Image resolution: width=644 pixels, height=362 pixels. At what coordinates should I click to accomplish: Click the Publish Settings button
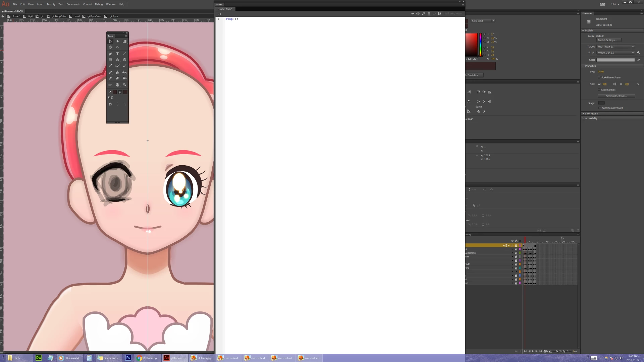click(608, 40)
